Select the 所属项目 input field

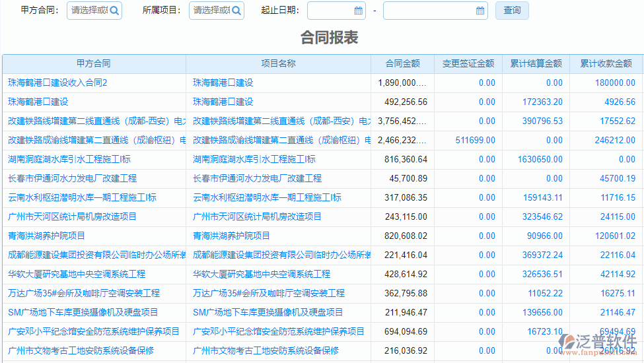(x=210, y=11)
